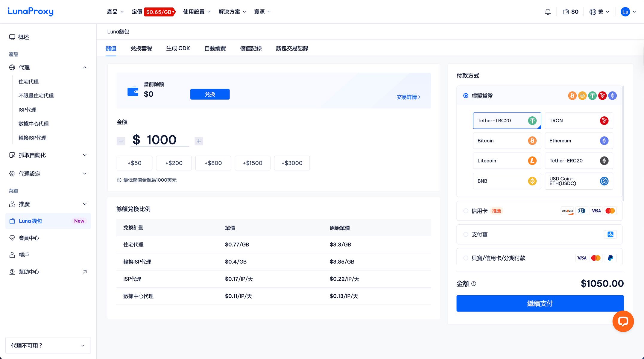Open ISP代理 in sidebar
The height and width of the screenshot is (359, 644).
(x=27, y=110)
